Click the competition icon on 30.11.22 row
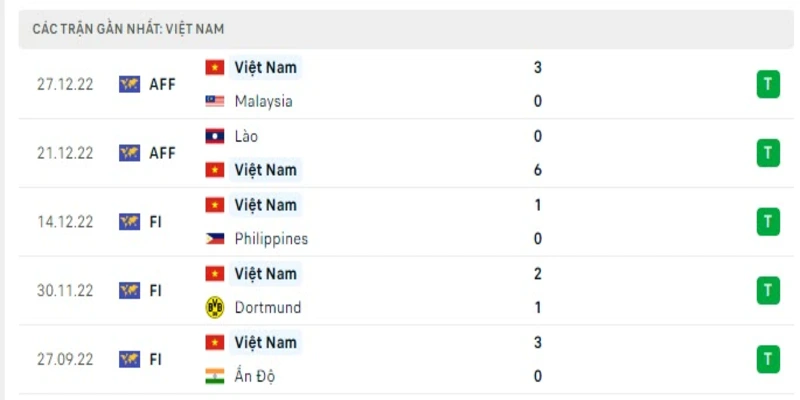 point(130,291)
